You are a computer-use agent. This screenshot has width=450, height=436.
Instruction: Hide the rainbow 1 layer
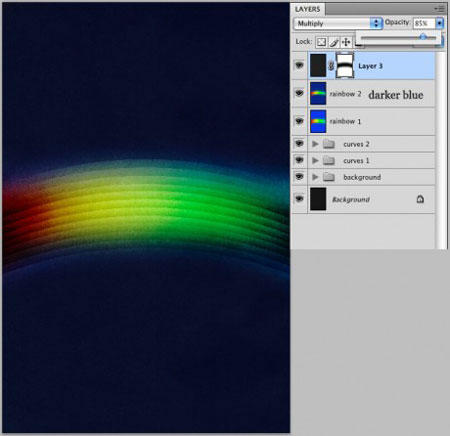(x=299, y=121)
